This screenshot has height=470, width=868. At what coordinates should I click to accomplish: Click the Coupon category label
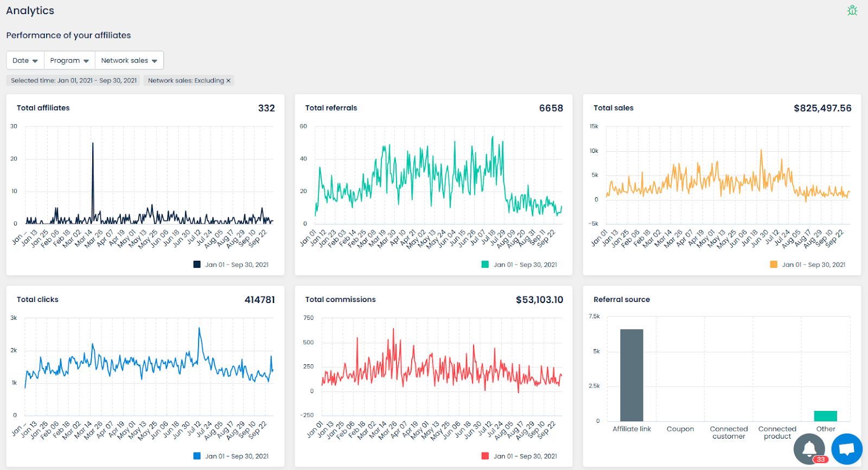point(680,429)
